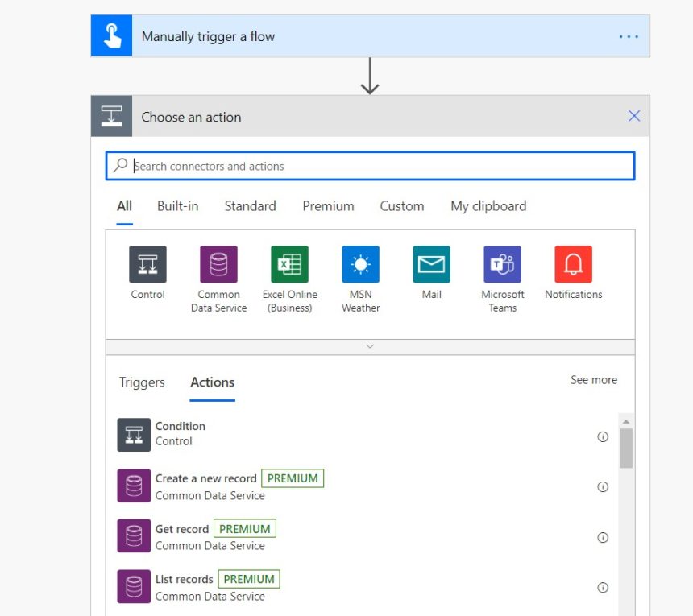
Task: Switch to the Premium tab
Action: point(328,206)
